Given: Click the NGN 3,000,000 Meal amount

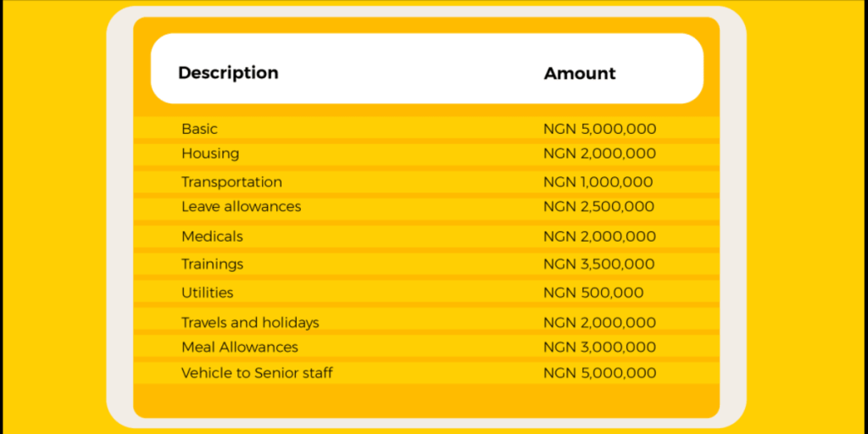Looking at the screenshot, I should (x=599, y=347).
